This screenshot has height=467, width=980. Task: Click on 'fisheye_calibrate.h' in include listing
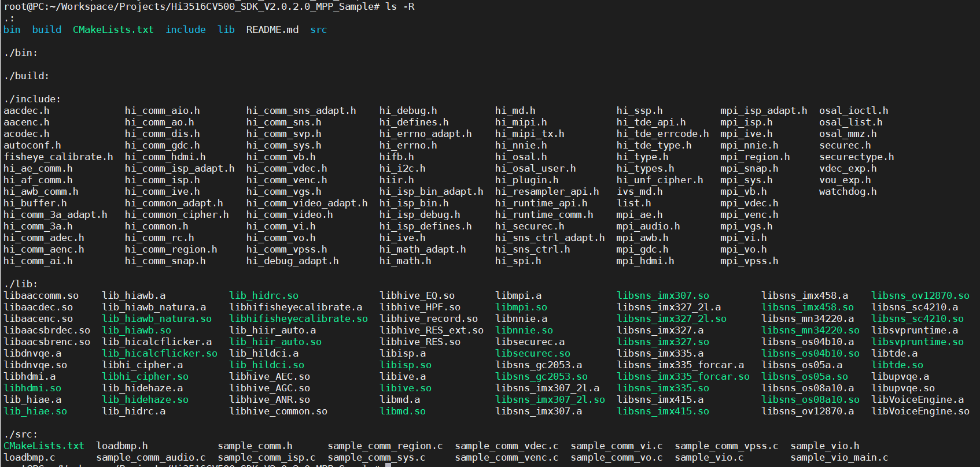[58, 157]
